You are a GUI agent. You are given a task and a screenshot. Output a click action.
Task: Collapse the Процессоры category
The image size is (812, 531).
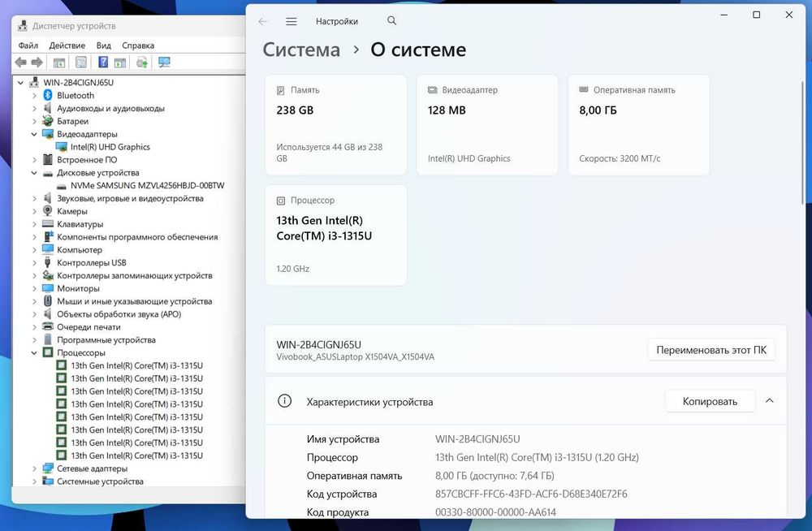coord(34,352)
